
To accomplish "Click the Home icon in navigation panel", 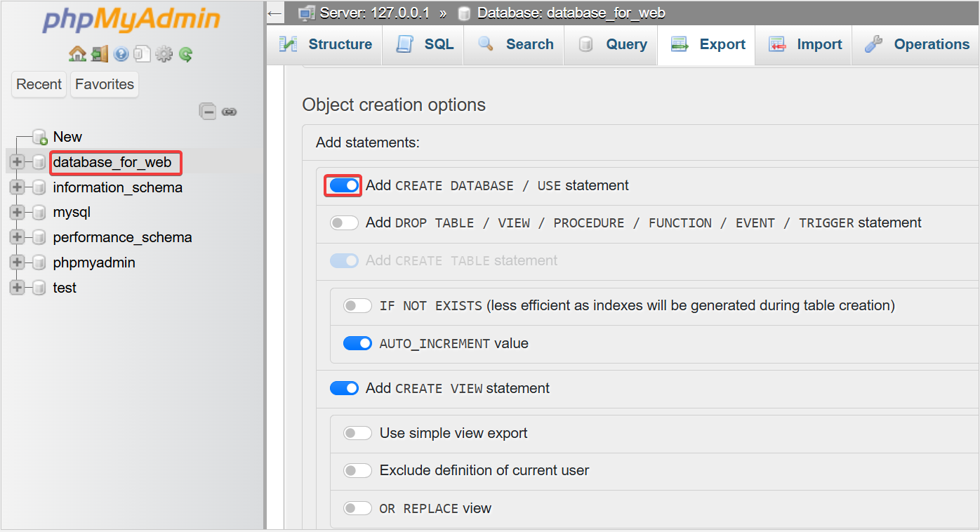I will click(x=77, y=54).
